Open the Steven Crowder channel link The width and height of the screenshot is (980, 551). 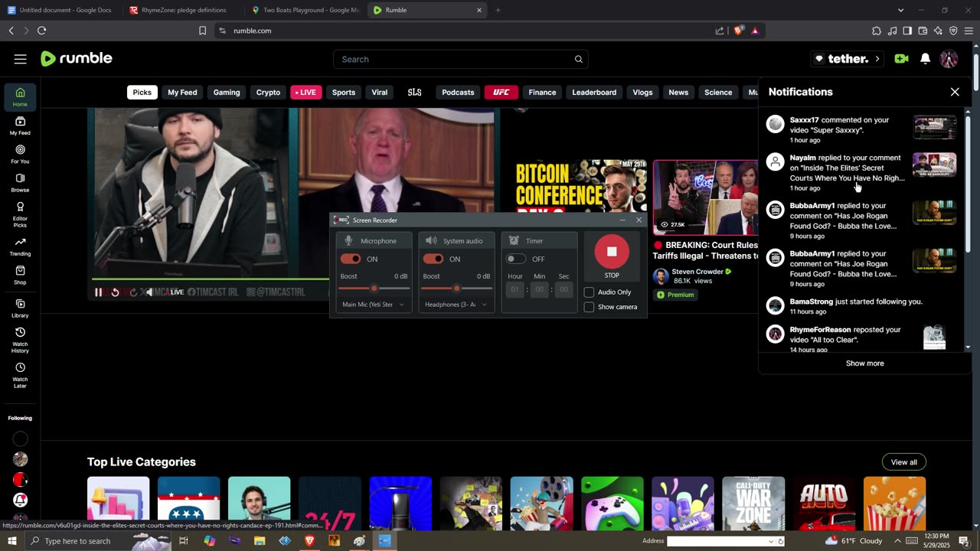pos(697,272)
